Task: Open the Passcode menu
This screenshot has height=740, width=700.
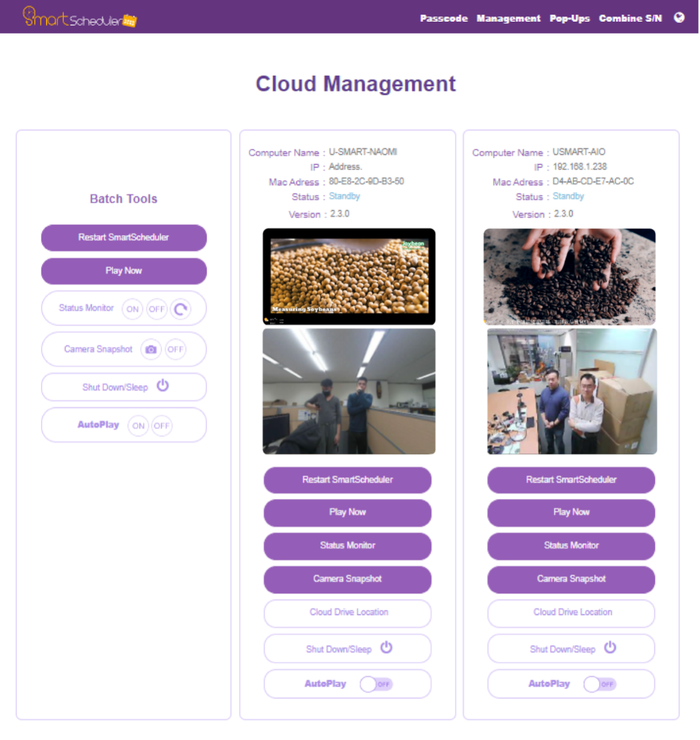Action: click(x=444, y=18)
